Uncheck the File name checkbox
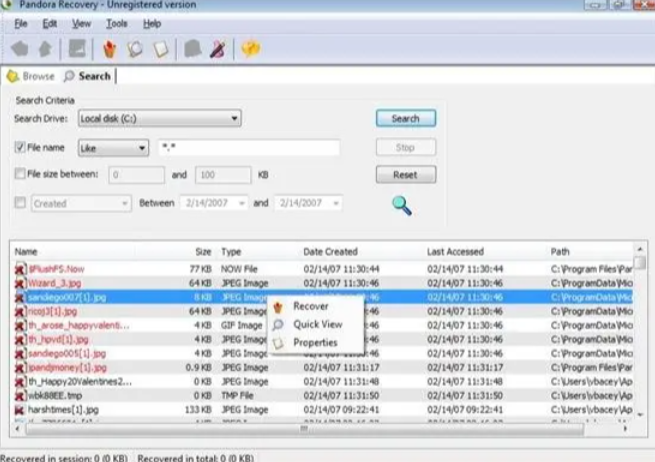655x462 pixels. pyautogui.click(x=20, y=147)
